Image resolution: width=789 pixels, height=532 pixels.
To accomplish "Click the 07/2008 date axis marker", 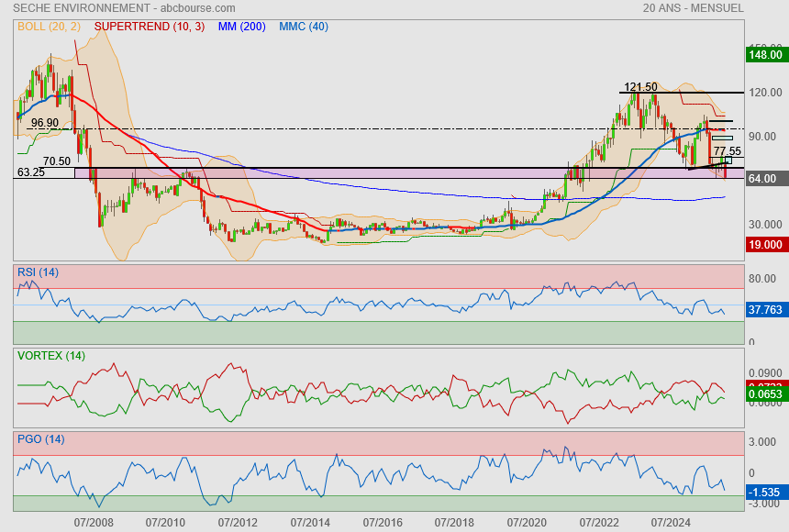I will (94, 523).
